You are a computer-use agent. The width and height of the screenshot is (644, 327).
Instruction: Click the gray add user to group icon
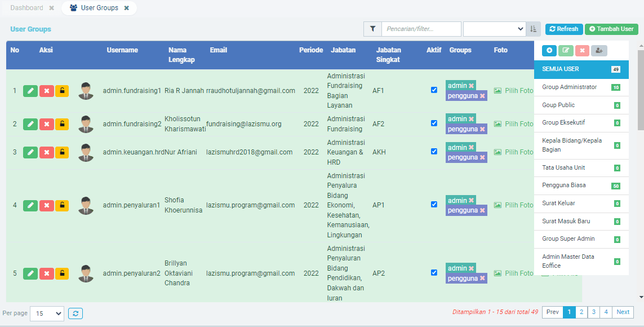(x=599, y=51)
